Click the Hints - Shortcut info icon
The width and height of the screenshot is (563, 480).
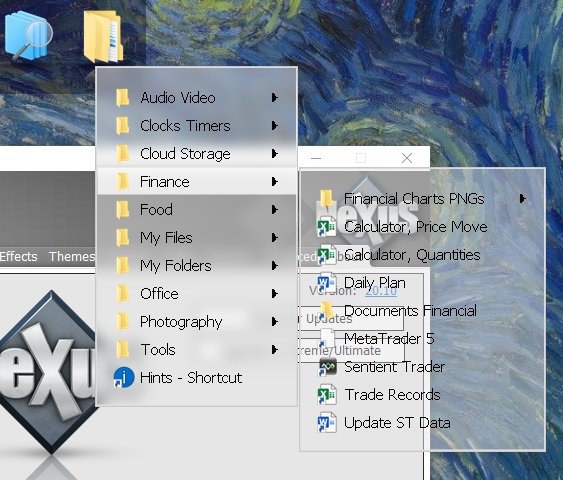[124, 378]
